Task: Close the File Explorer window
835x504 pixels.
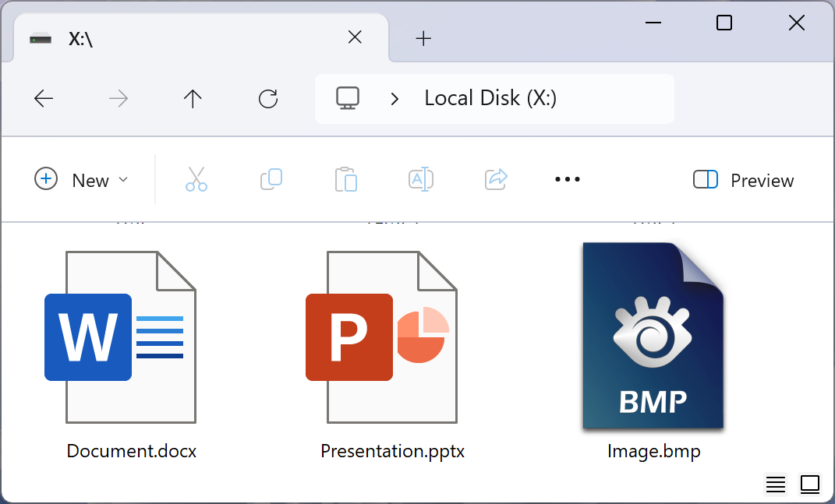Action: point(797,23)
